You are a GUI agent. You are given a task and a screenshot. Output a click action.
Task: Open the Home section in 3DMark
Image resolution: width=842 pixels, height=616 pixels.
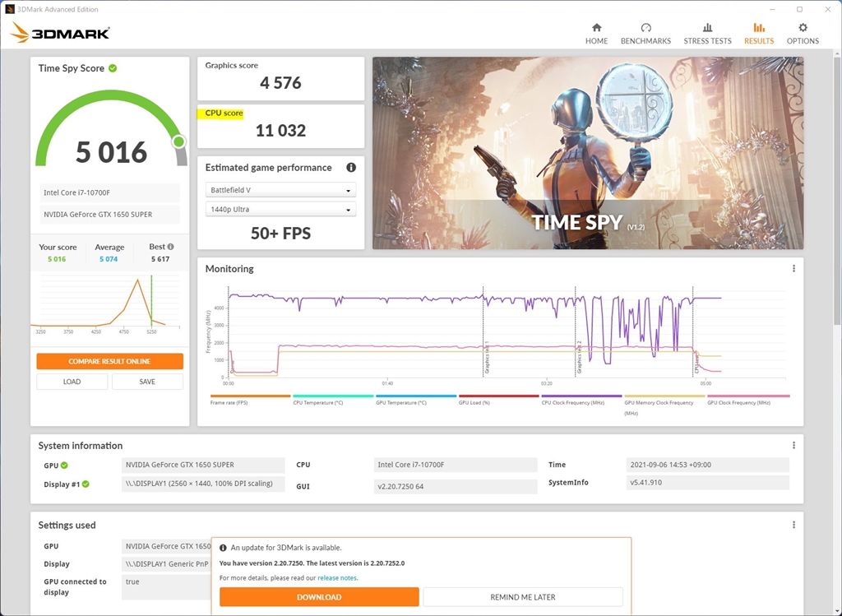coord(596,33)
